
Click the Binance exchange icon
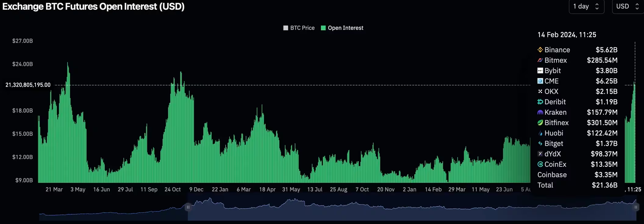[x=540, y=50]
